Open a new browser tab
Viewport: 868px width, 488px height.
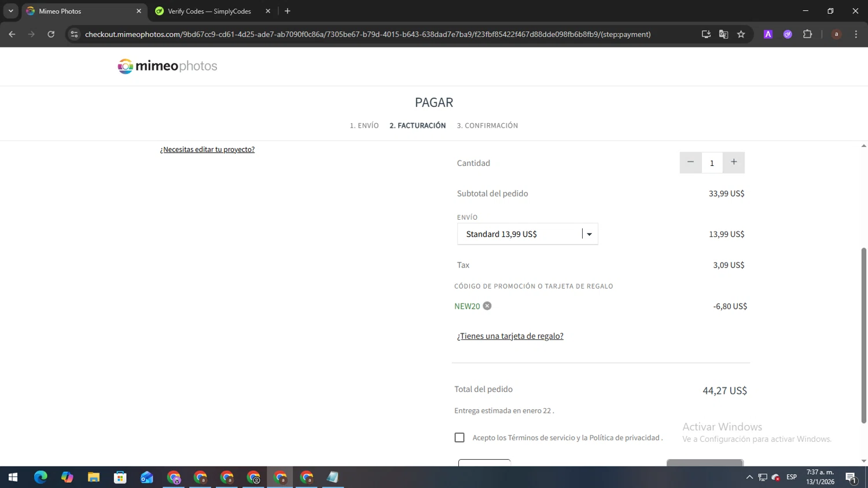[x=288, y=11]
